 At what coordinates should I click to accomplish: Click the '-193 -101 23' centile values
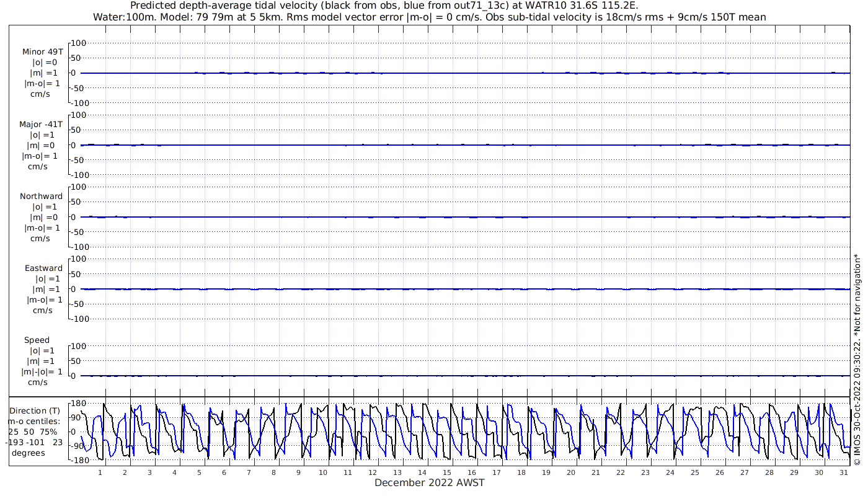coord(35,443)
